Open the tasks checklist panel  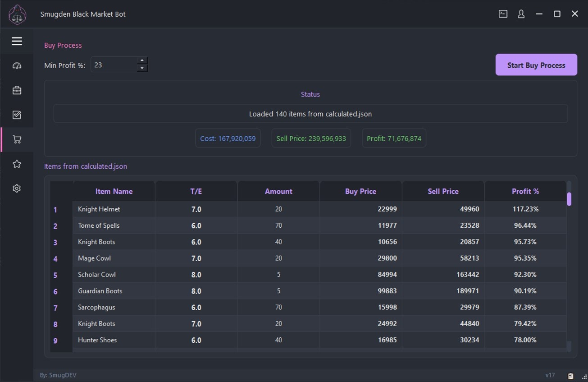pyautogui.click(x=17, y=115)
